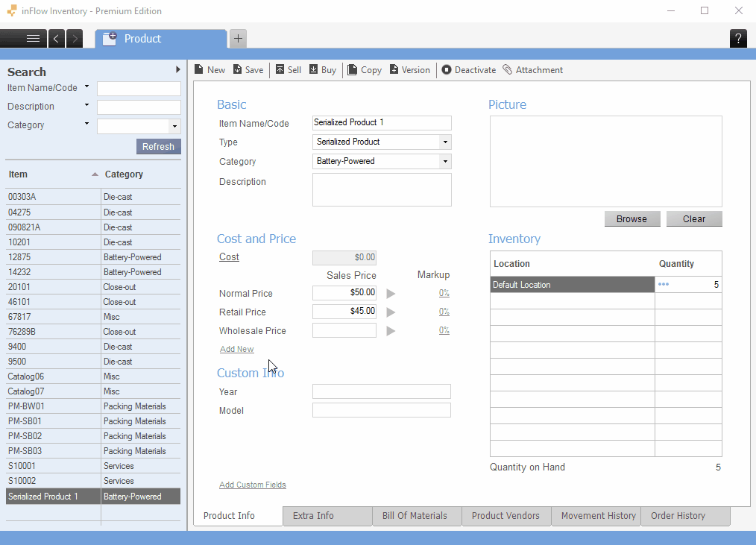The height and width of the screenshot is (545, 756).
Task: Go forward with the right arrow
Action: coord(75,39)
